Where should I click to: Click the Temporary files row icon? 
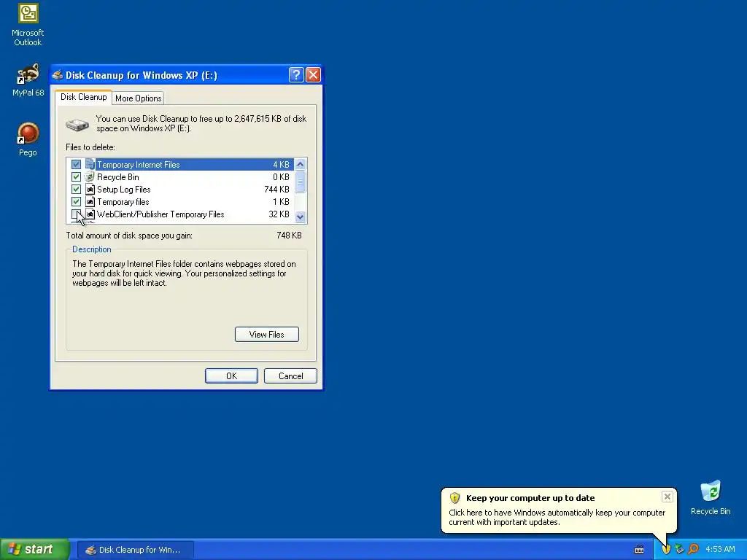[x=90, y=201]
